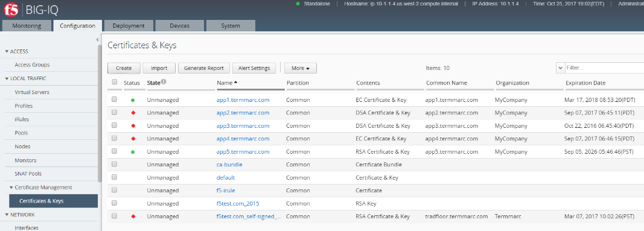Click the State column info icon
The height and width of the screenshot is (231, 644).
[164, 82]
